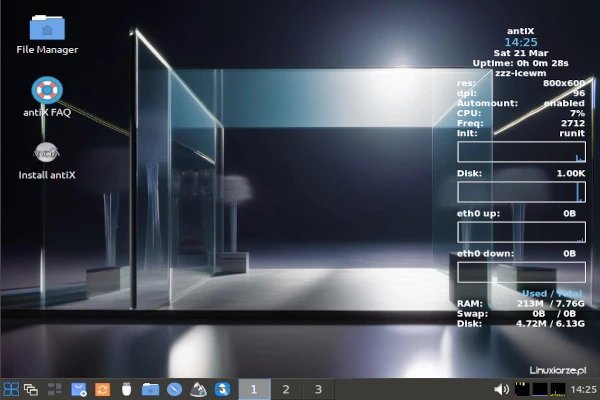
Task: Click the 'zzz-icewm' session text
Action: click(x=520, y=73)
